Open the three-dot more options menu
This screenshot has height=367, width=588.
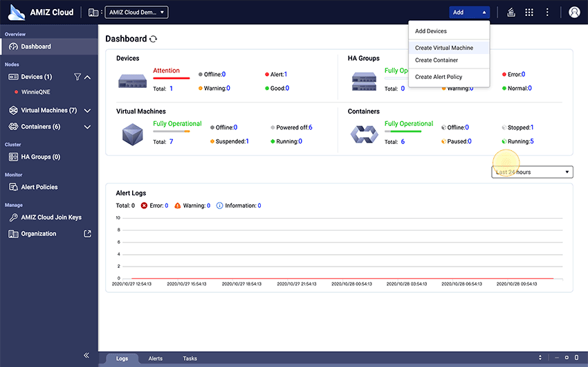click(x=547, y=12)
